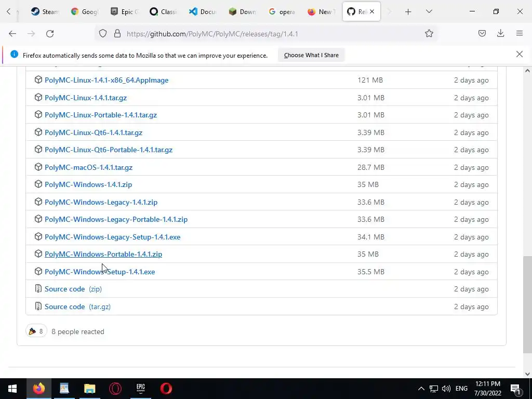The width and height of the screenshot is (532, 399).
Task: Bookmark this page with the star icon
Action: [429, 34]
